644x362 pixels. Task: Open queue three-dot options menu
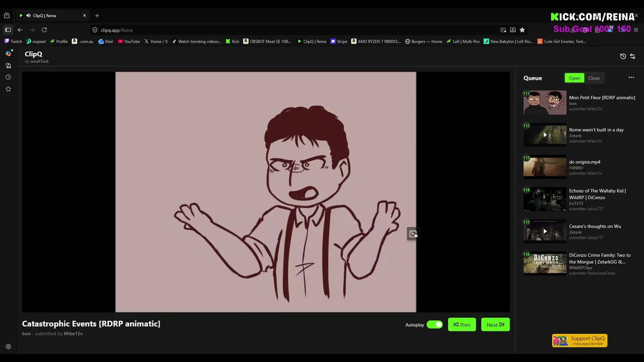pos(631,77)
